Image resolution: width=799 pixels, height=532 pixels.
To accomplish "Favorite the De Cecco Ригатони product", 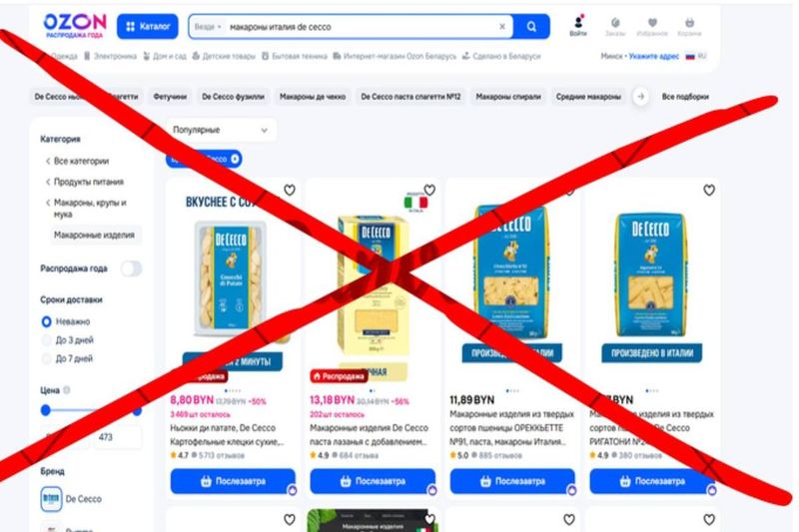I will [x=709, y=190].
